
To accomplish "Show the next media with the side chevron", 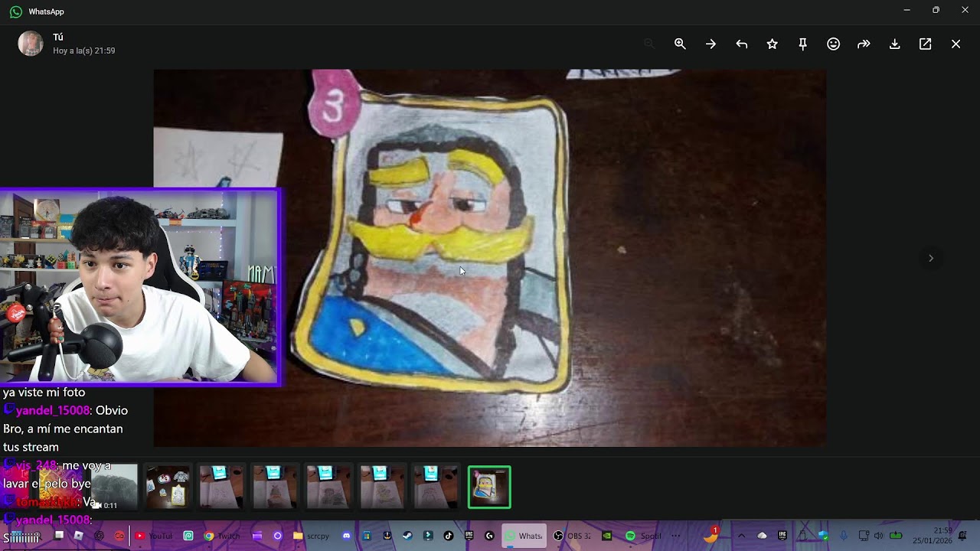I will click(931, 258).
